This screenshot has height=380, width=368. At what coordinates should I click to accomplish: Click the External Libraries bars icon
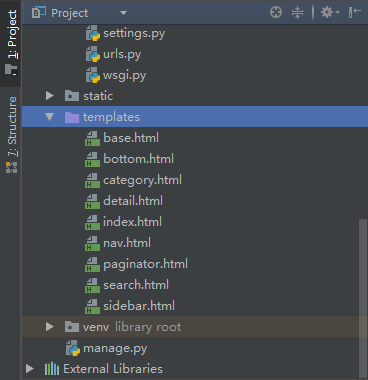click(x=52, y=369)
